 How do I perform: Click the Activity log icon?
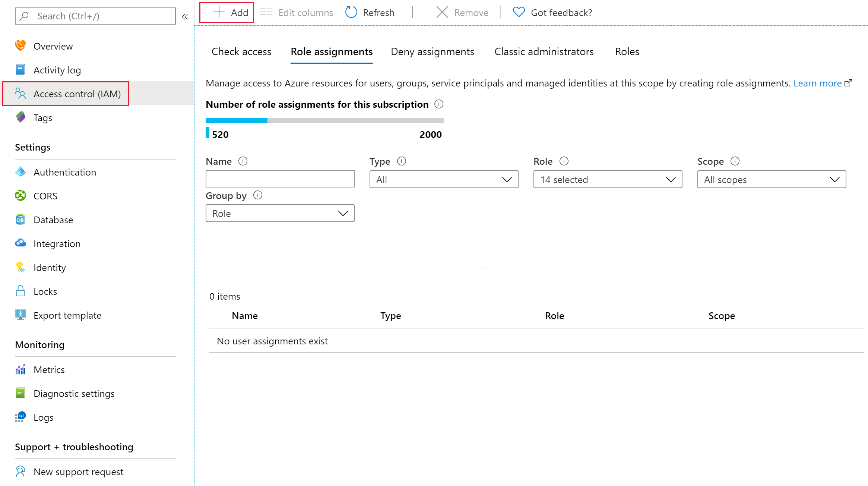pyautogui.click(x=22, y=70)
